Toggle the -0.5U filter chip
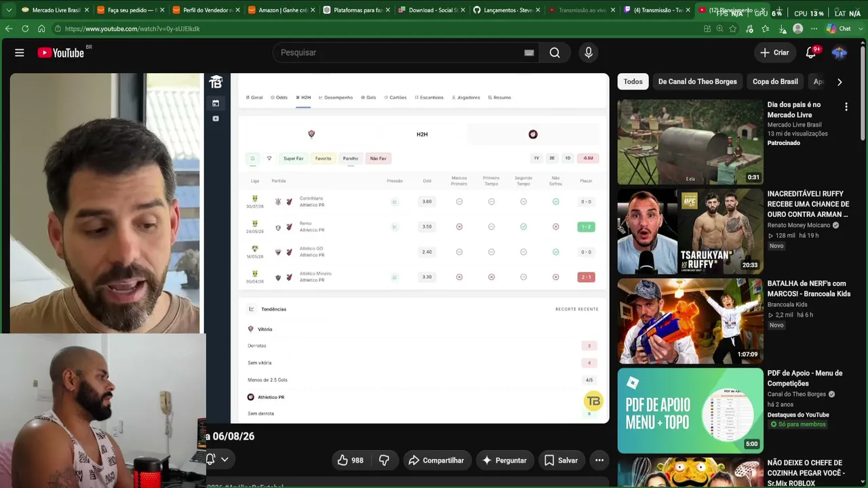The image size is (868, 488). coord(588,159)
